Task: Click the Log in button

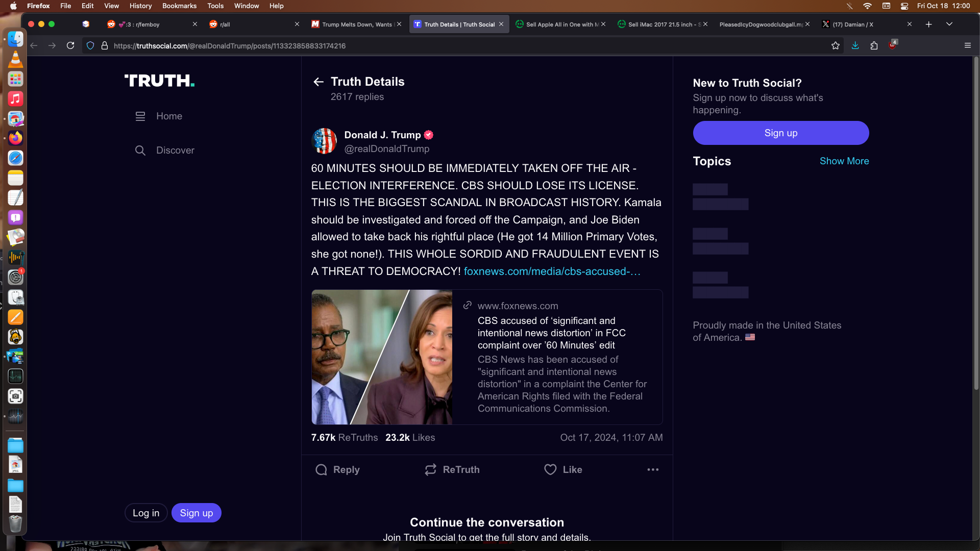Action: coord(146,513)
